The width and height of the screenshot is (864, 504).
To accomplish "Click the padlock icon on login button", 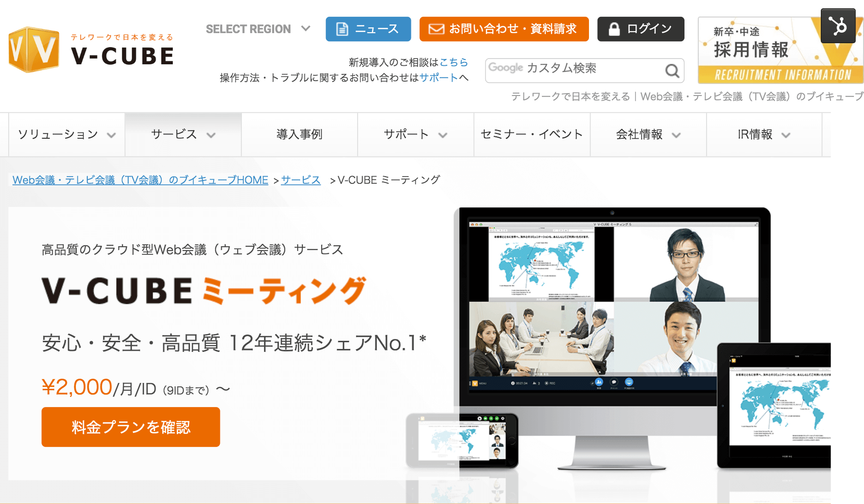I will coord(614,29).
